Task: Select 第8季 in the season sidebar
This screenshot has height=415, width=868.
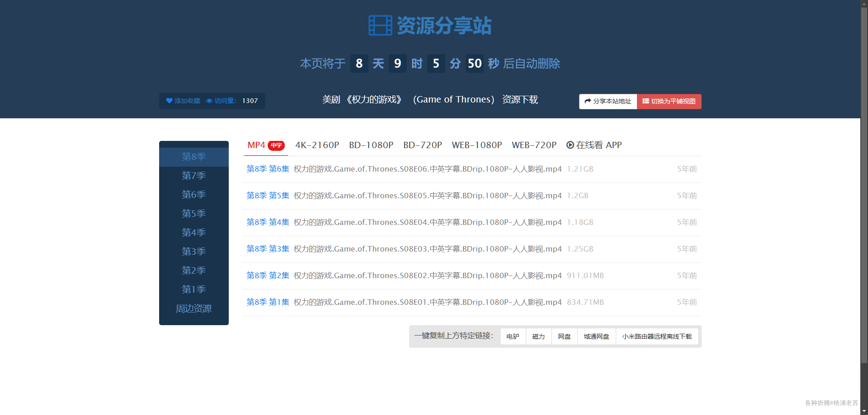Action: click(194, 157)
